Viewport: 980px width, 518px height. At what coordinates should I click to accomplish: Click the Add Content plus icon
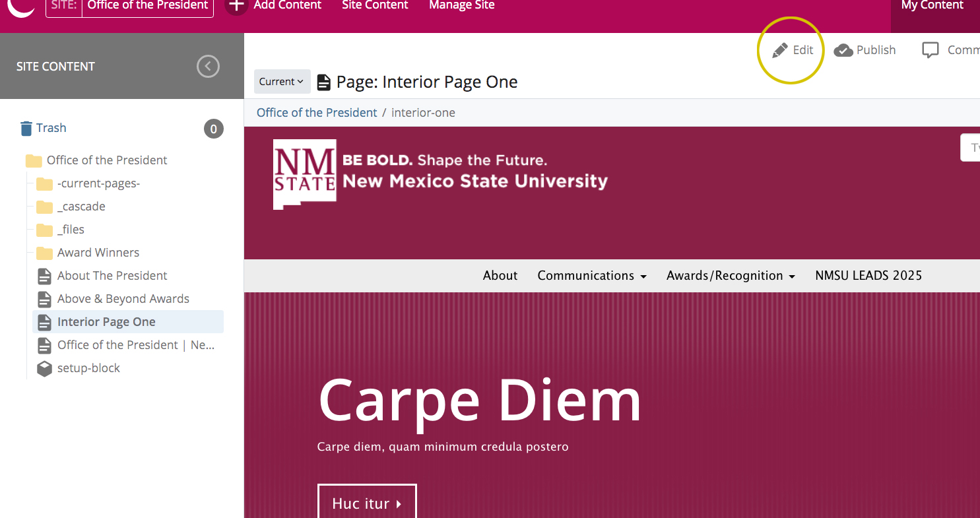pyautogui.click(x=236, y=5)
